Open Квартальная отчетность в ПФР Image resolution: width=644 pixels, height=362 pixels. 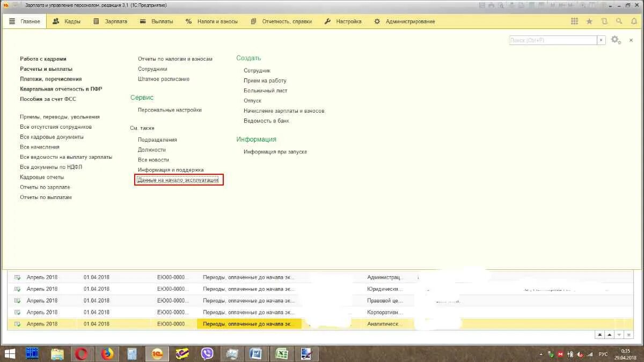point(61,89)
